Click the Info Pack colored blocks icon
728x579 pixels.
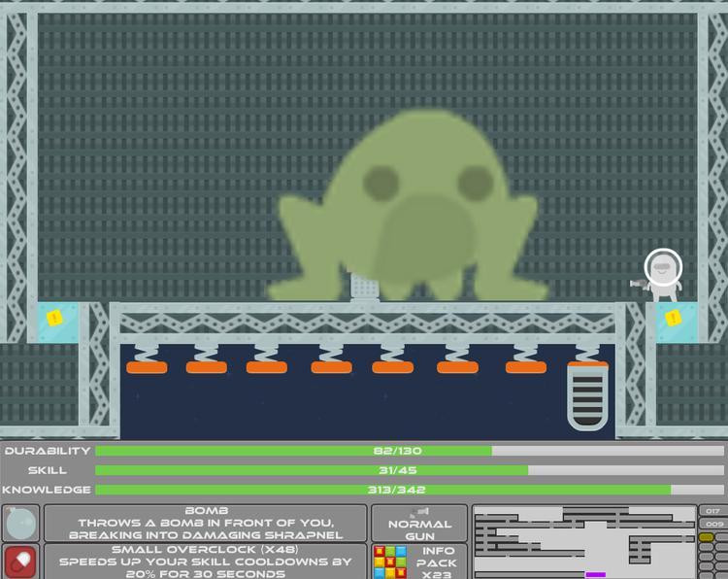390,562
